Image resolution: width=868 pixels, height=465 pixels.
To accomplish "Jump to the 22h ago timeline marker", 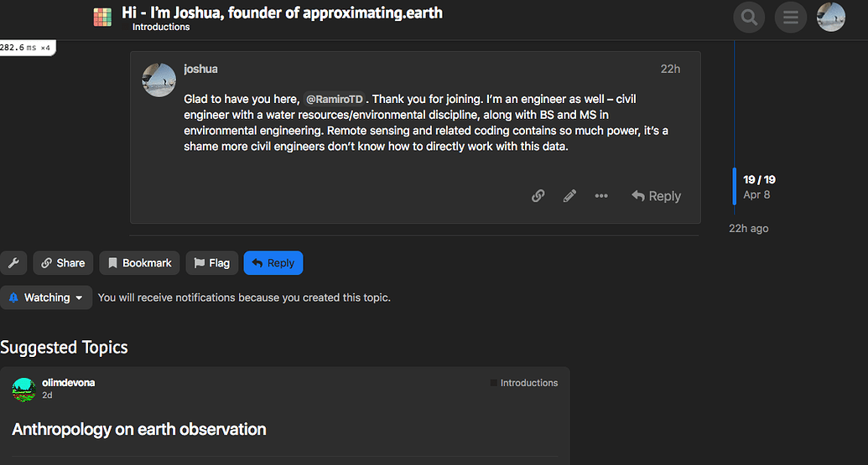I will (x=748, y=228).
